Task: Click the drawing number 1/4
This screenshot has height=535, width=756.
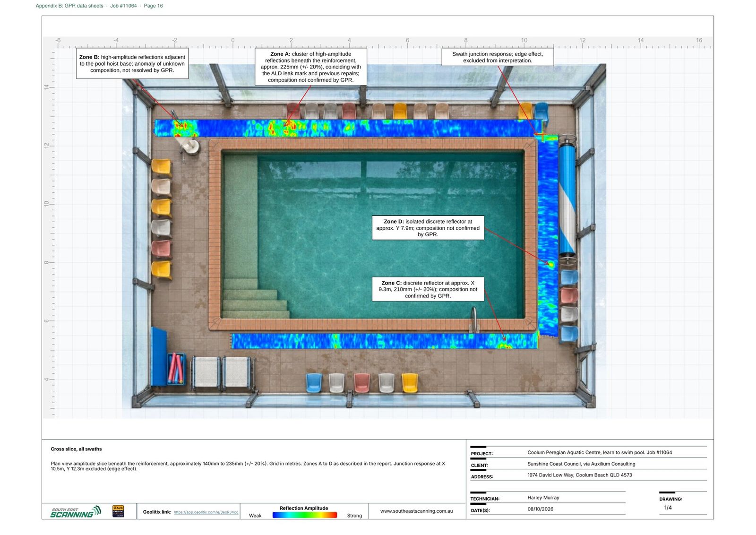Action: point(668,508)
